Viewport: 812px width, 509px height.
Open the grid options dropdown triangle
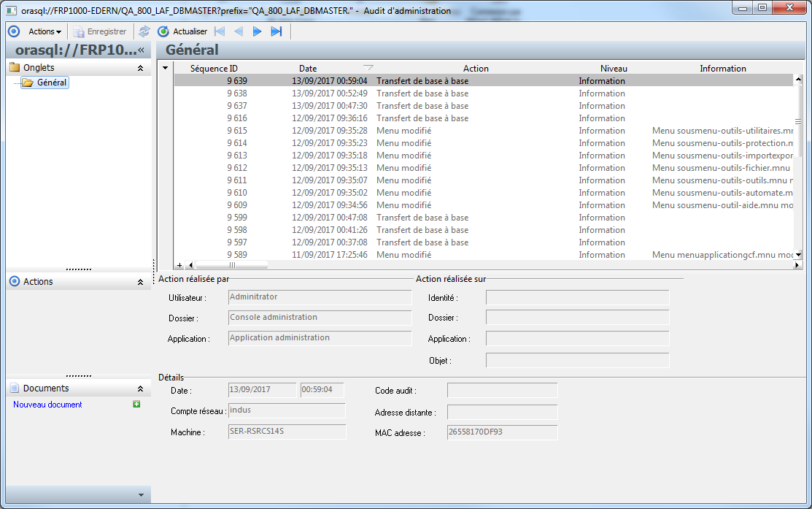(165, 68)
